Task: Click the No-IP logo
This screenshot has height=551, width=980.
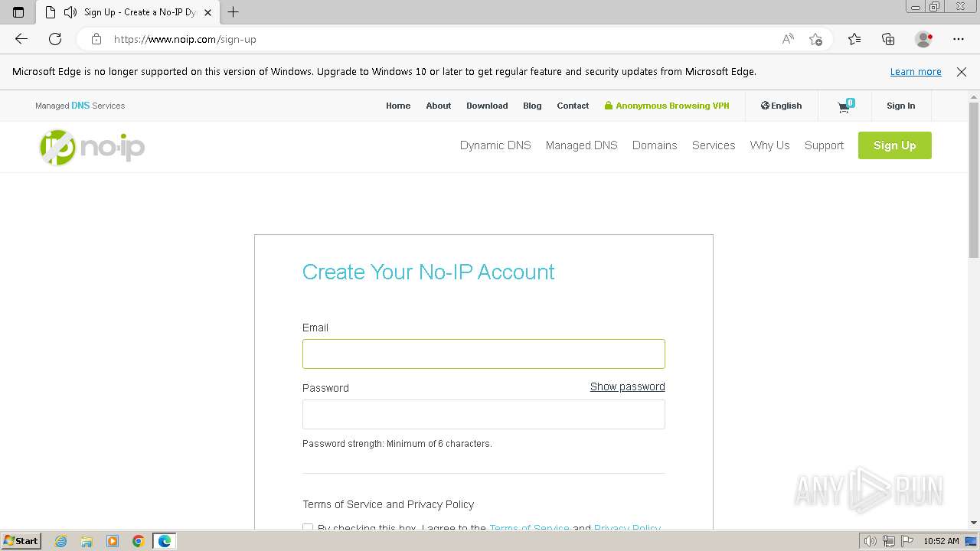Action: coord(92,147)
